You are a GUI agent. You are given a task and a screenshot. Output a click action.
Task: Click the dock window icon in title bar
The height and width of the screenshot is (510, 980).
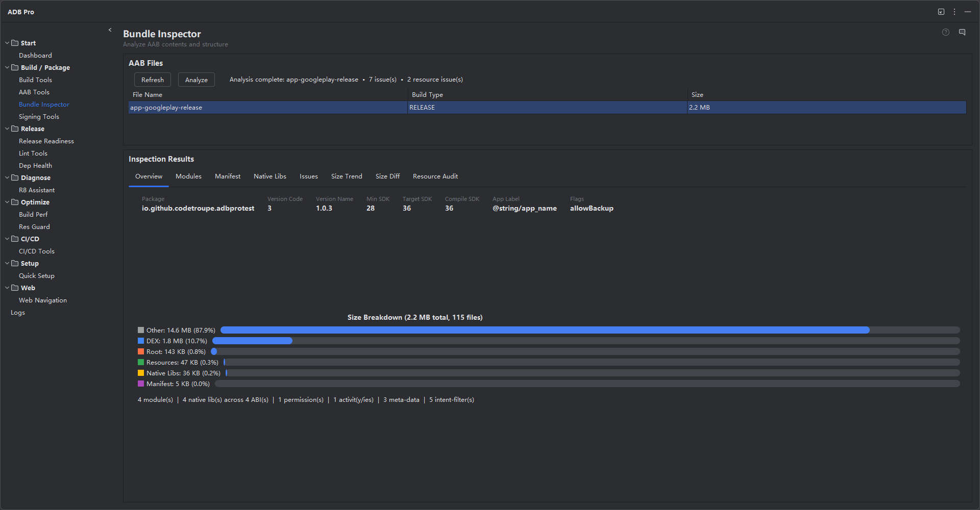[941, 12]
